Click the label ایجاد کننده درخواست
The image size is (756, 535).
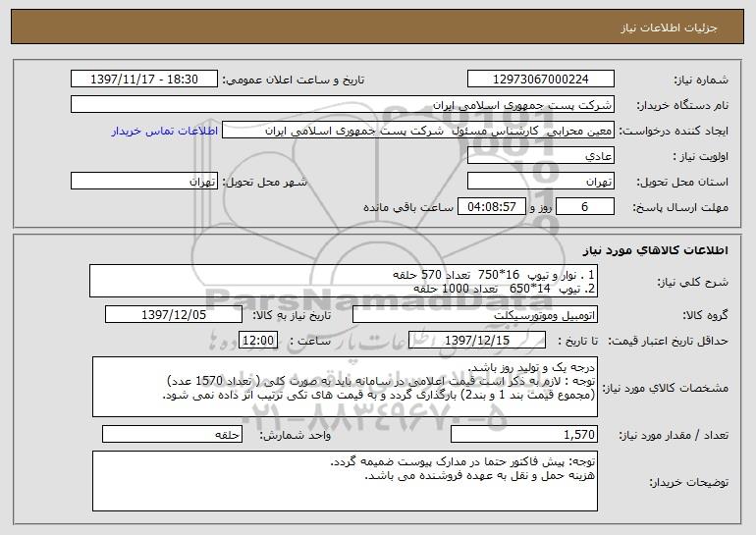tap(674, 131)
